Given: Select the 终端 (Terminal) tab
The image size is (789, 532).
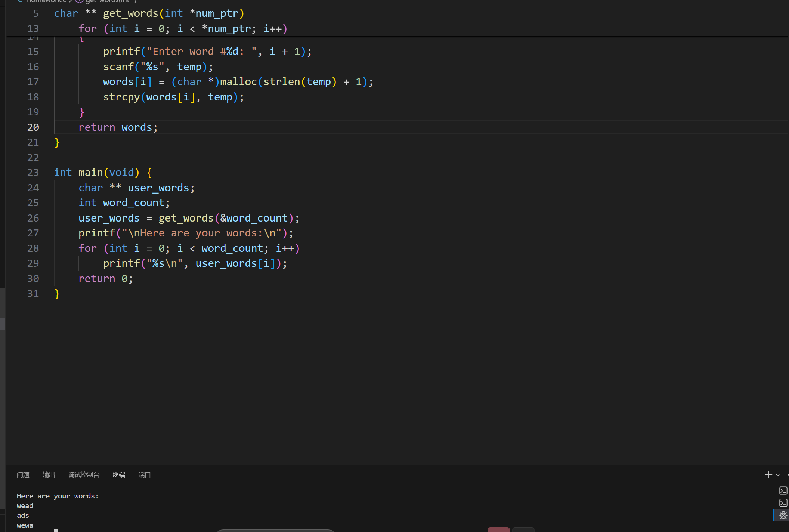Looking at the screenshot, I should [x=119, y=475].
